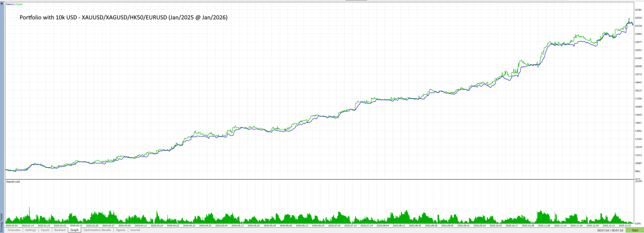Click the 2025.06.13 date label
The image size is (644, 233).
click(x=302, y=226)
